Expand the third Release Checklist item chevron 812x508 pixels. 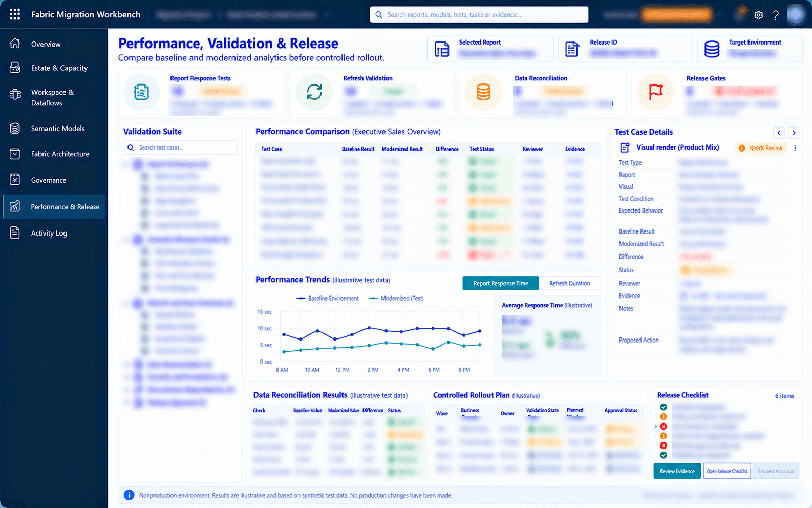(655, 426)
